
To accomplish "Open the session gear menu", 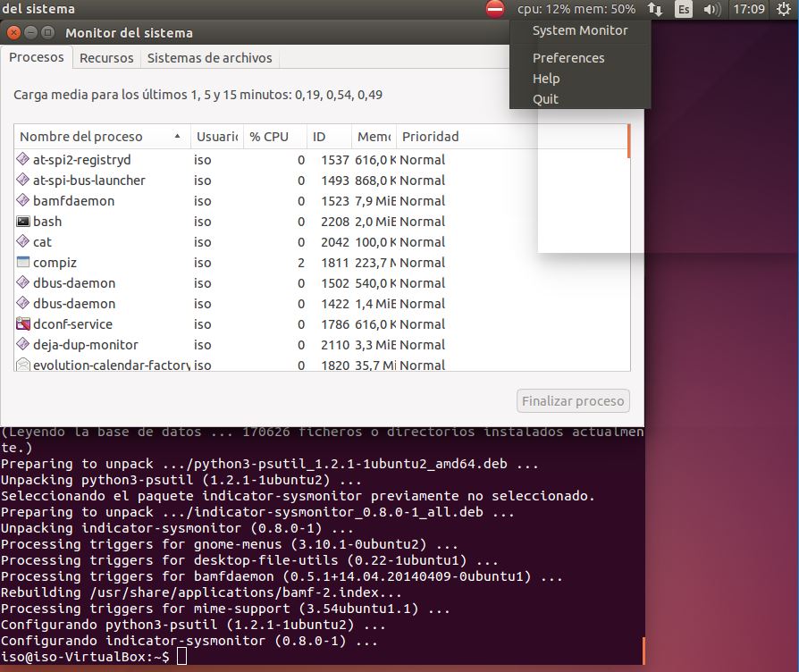I will 782,9.
